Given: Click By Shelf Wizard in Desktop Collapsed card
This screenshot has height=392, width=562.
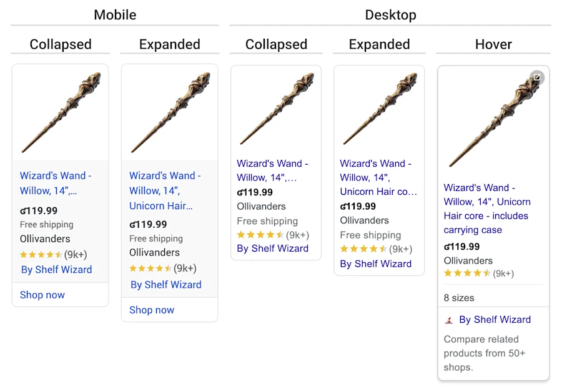Looking at the screenshot, I should click(272, 248).
